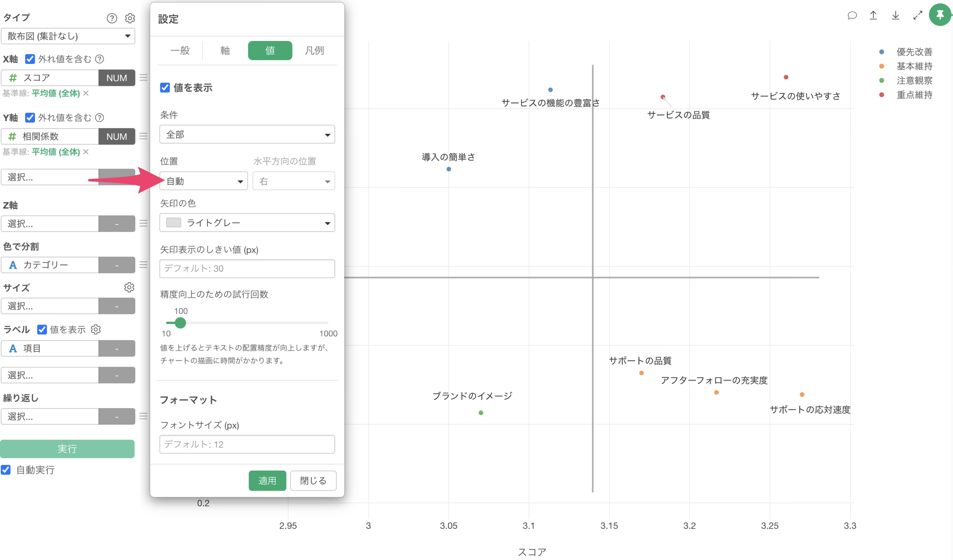Open label settings gear next to 値を表示
953x560 pixels.
click(96, 329)
